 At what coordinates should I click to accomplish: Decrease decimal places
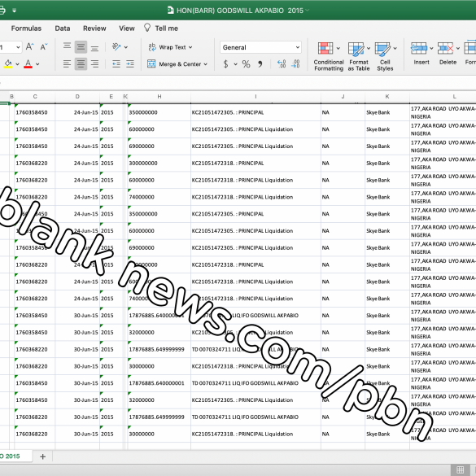coord(295,64)
